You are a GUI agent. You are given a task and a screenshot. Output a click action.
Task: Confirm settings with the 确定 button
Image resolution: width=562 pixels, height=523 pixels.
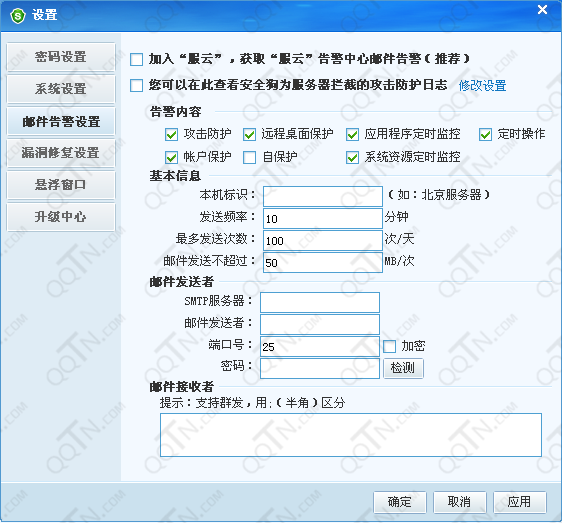coord(400,502)
